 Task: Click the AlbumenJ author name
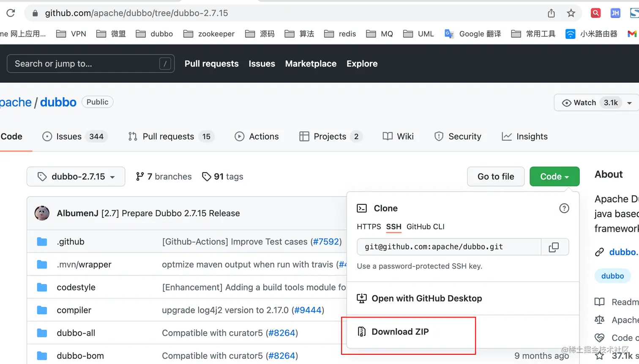click(x=78, y=213)
